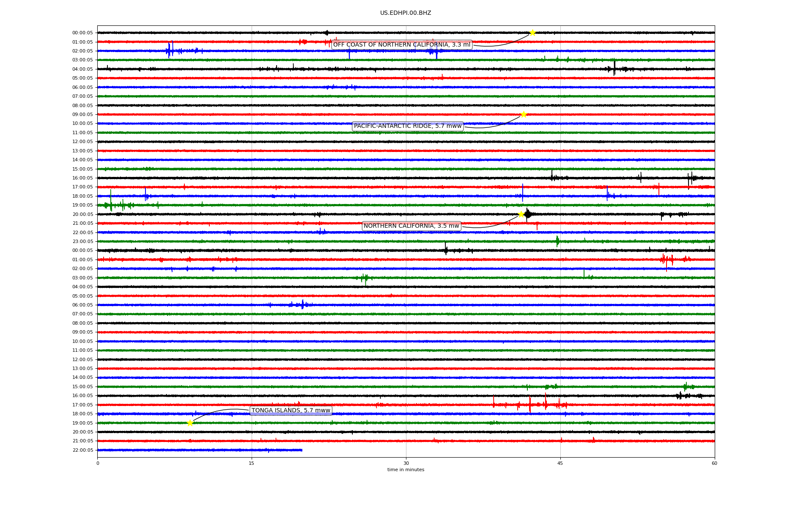
Task: Click the first 20:00:05 row label with black trace
Action: click(82, 214)
